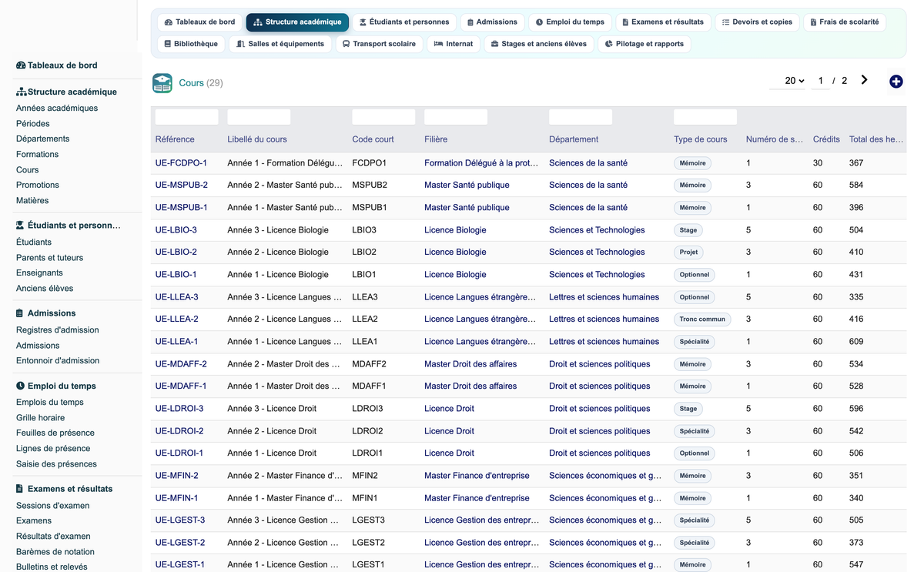Click the Cours book icon beside the title
Screen dimensions: 924x572
point(162,83)
